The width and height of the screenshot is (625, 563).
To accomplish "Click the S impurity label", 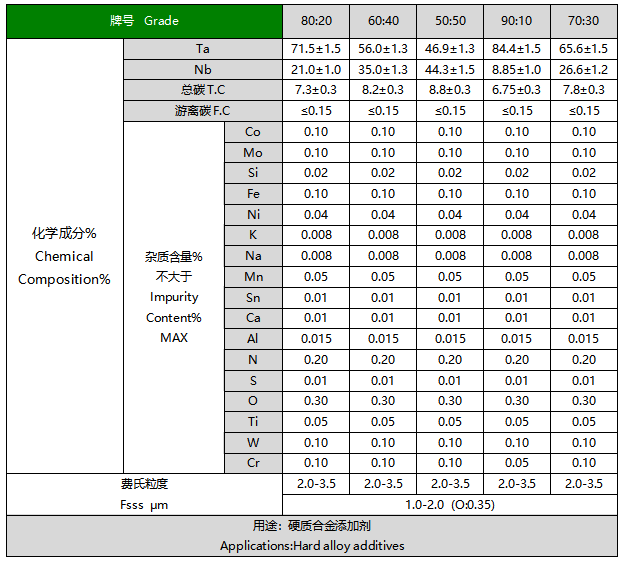I will [x=253, y=380].
